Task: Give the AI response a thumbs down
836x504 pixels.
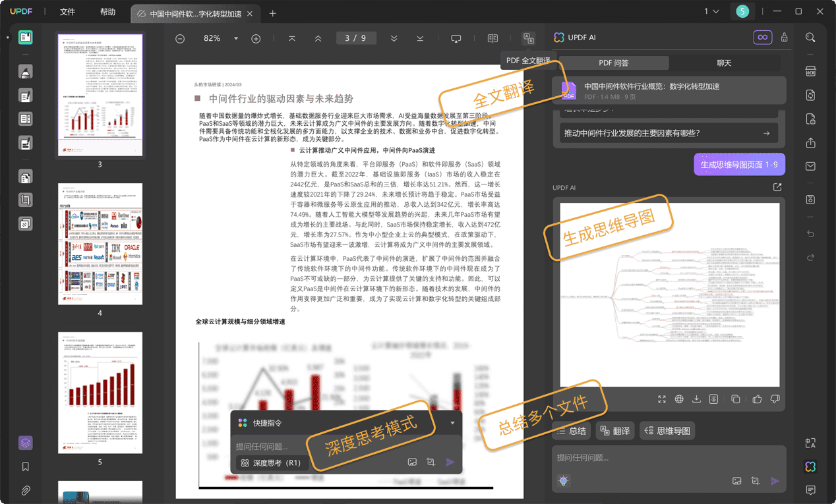Action: pos(775,399)
